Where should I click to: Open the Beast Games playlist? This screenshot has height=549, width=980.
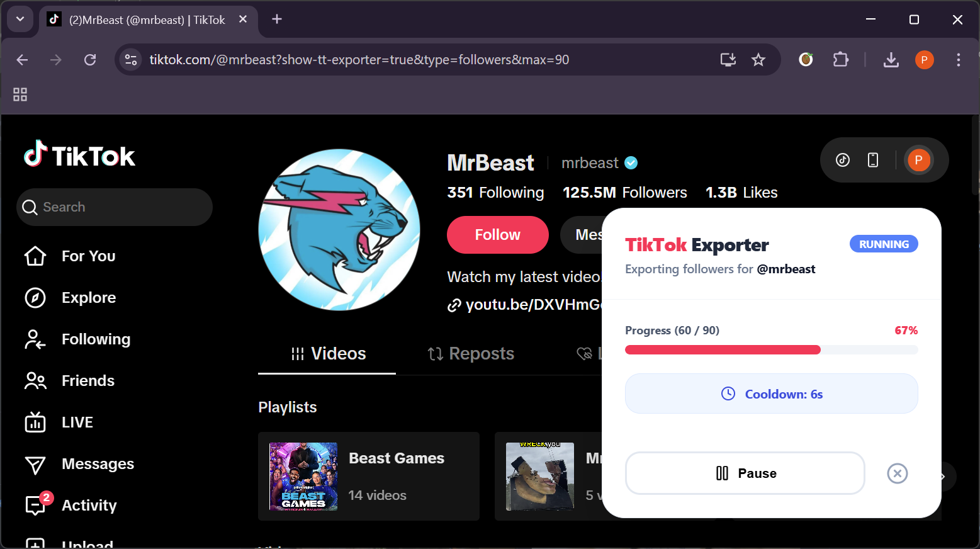pyautogui.click(x=369, y=476)
